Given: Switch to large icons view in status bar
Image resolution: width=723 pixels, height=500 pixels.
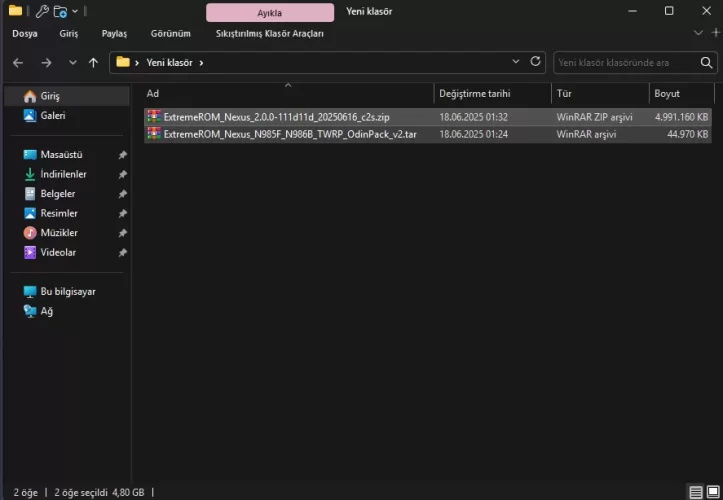Looking at the screenshot, I should click(713, 492).
